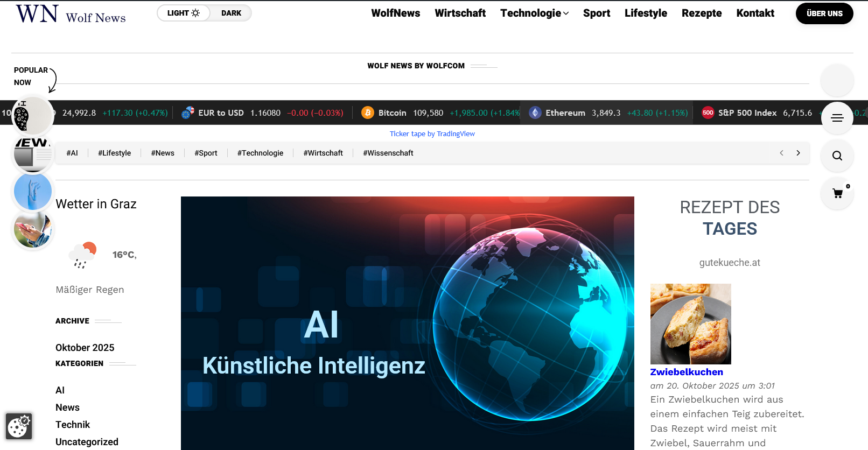Open the Wirtschaft menu item
This screenshot has width=868, height=450.
point(460,13)
